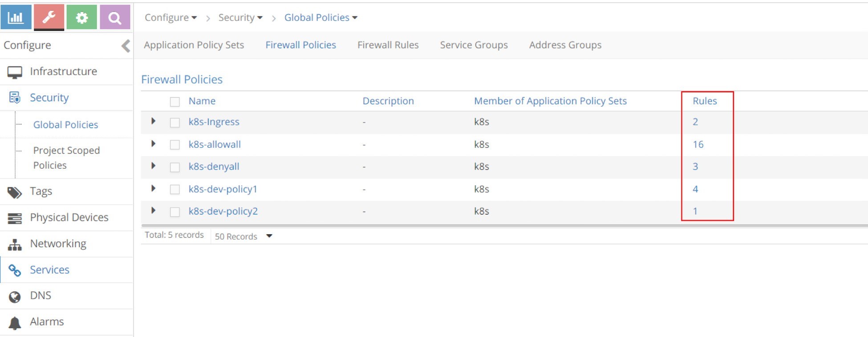Open the Configure breadcrumb dropdown
This screenshot has height=337, width=868.
pos(170,17)
